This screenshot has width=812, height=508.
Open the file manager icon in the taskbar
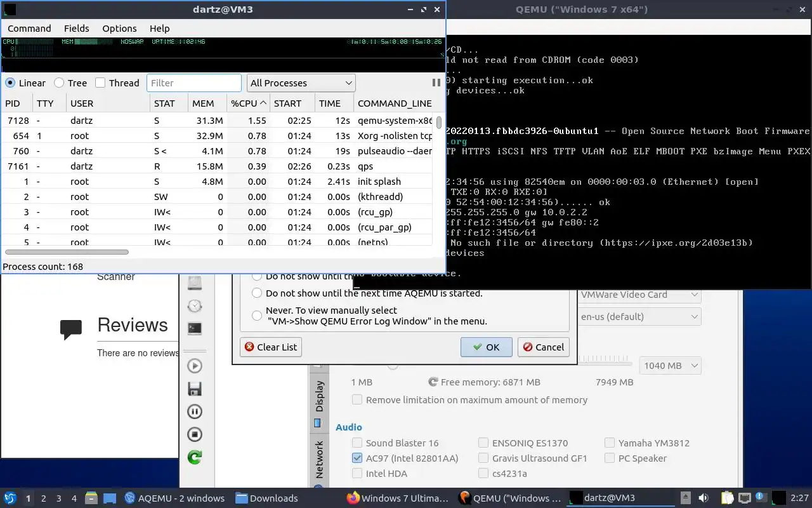click(x=92, y=498)
